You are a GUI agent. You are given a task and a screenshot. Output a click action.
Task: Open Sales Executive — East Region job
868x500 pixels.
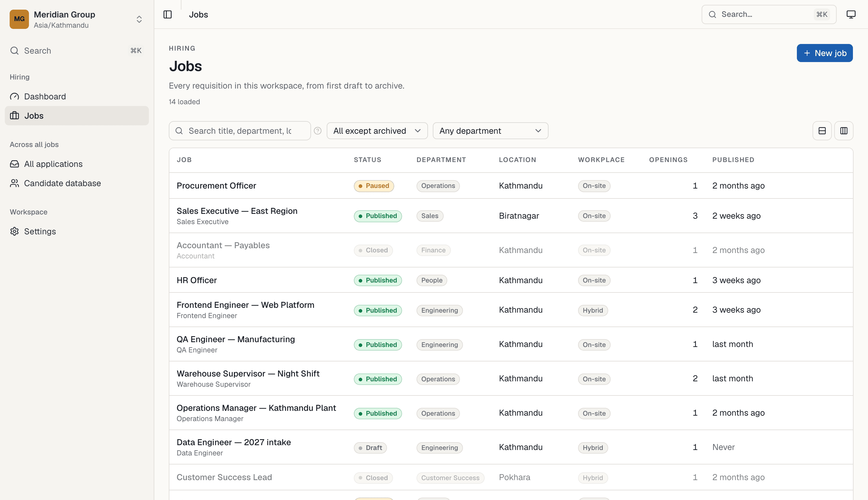237,211
